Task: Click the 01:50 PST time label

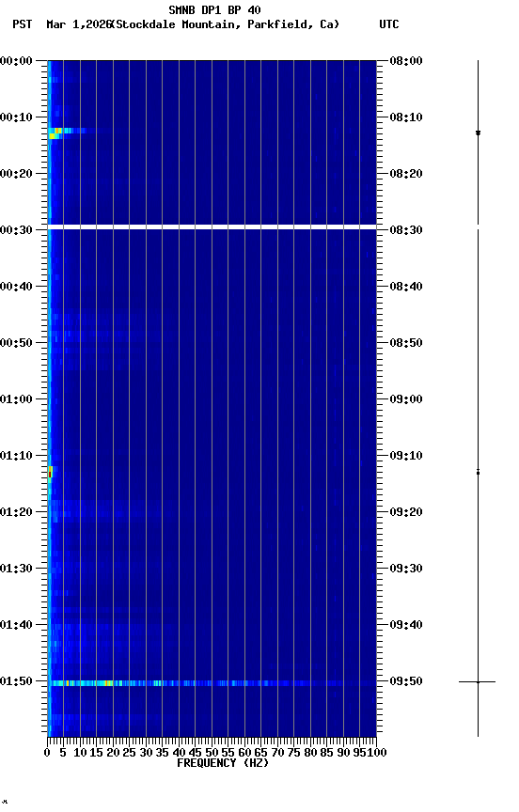Action: click(16, 682)
